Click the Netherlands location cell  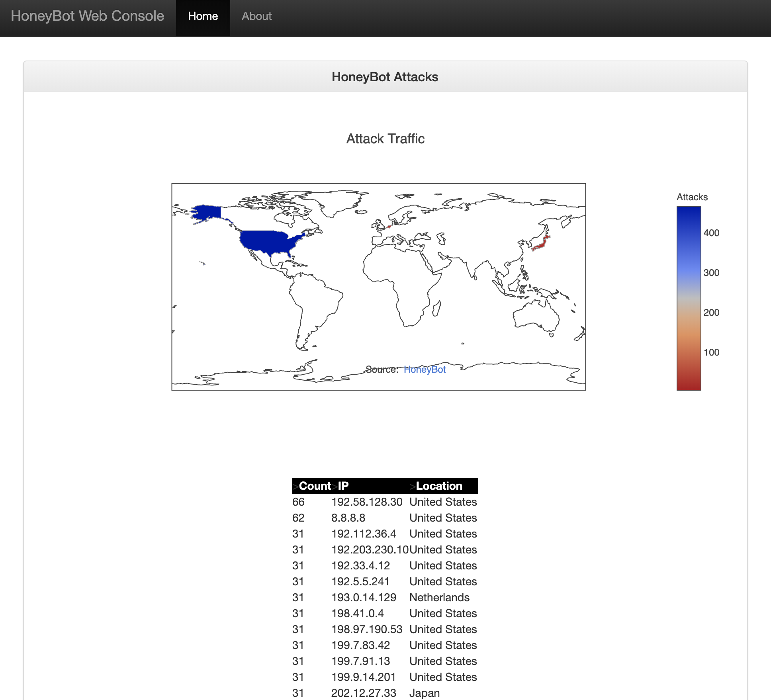click(439, 597)
